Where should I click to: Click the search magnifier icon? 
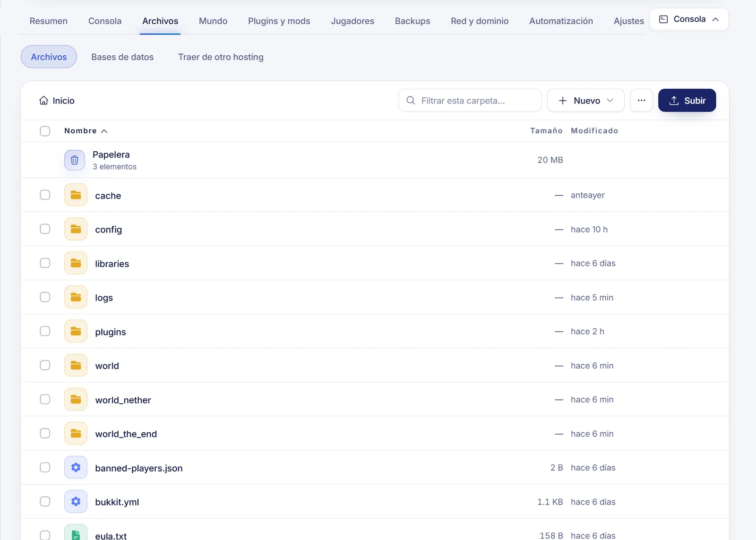(x=411, y=100)
